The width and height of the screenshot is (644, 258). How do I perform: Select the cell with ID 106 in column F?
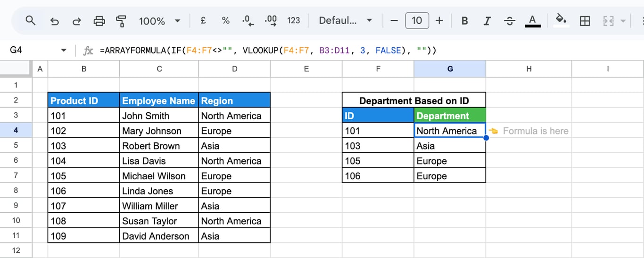(x=378, y=176)
